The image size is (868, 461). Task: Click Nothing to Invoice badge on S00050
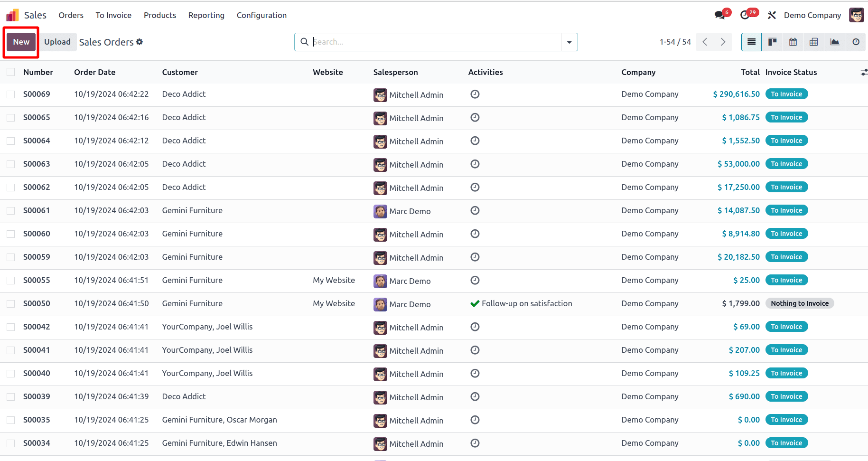click(x=800, y=303)
